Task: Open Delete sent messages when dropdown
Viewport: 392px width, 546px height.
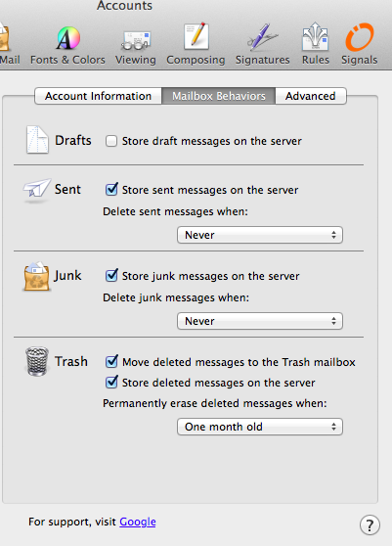Action: pos(260,235)
